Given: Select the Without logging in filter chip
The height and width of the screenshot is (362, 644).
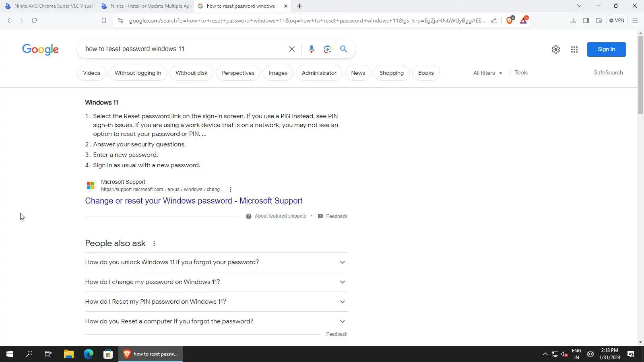Looking at the screenshot, I should [138, 73].
